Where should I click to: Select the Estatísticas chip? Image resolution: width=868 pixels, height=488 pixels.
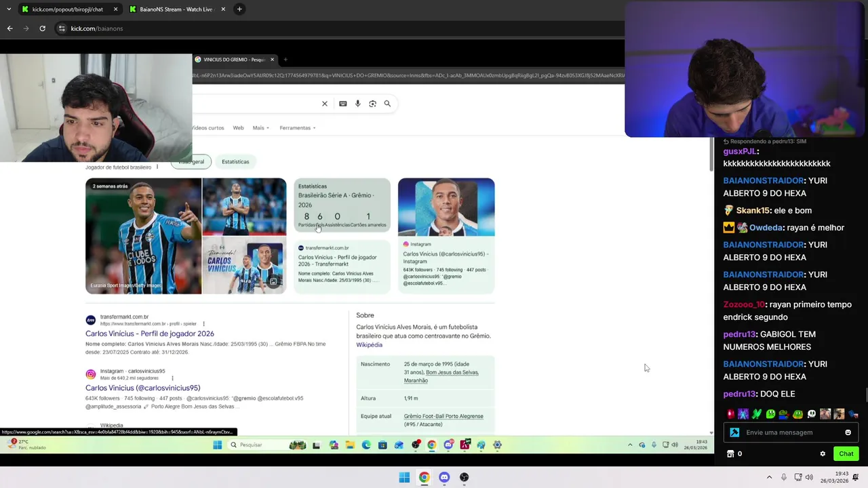pyautogui.click(x=235, y=161)
